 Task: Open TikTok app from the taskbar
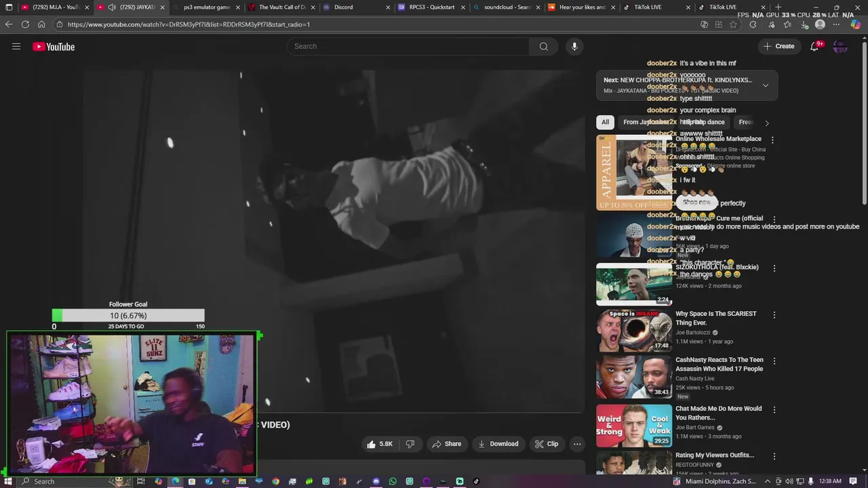[x=476, y=481]
